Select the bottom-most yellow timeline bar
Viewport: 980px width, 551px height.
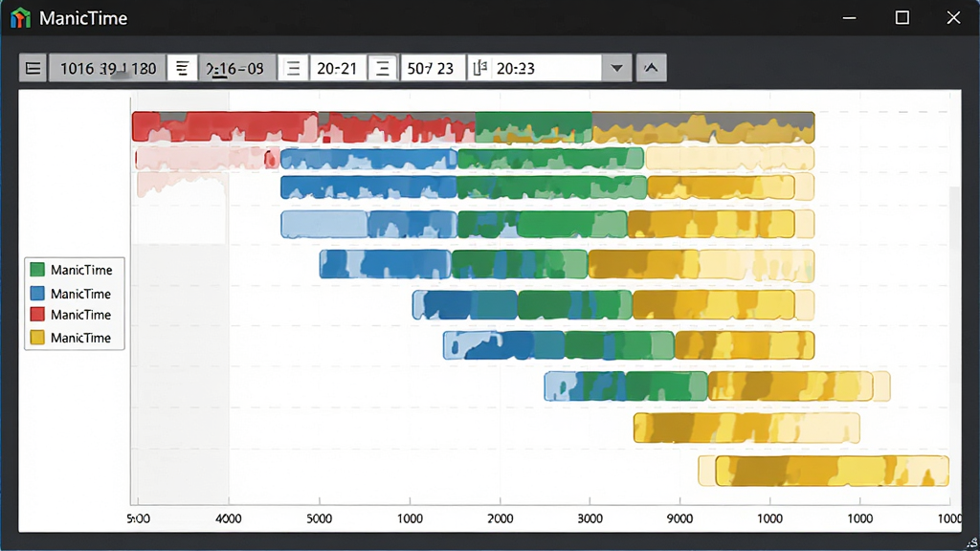[x=824, y=471]
